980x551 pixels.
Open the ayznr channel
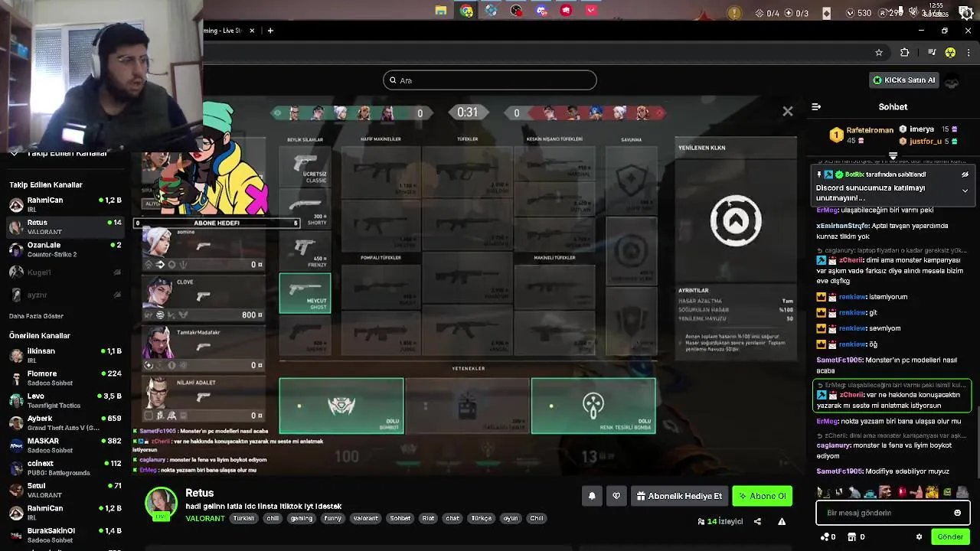tap(65, 295)
